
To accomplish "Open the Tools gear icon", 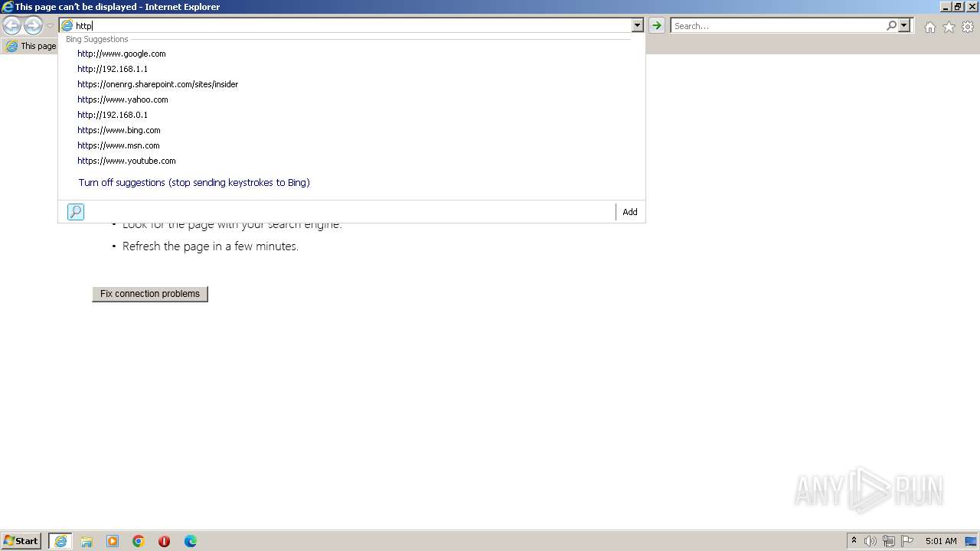I will pos(968,27).
